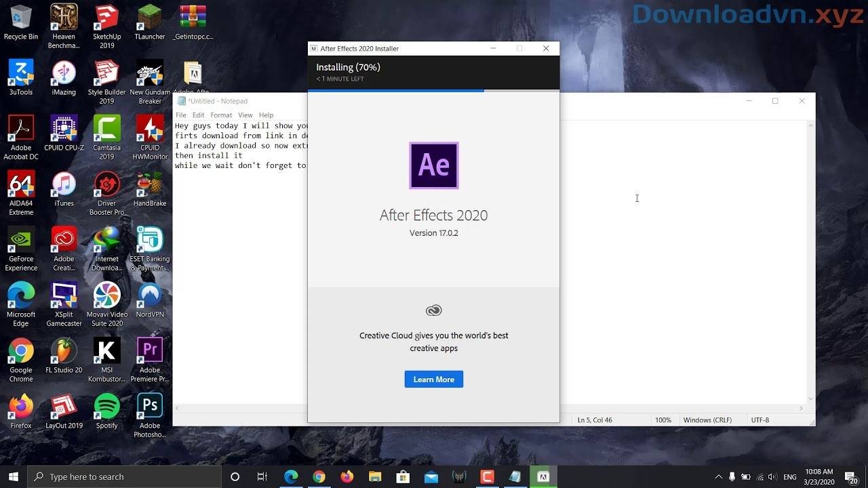Viewport: 868px width, 488px height.
Task: Open ESET Banking & Payment shortcut
Action: pyautogui.click(x=150, y=249)
